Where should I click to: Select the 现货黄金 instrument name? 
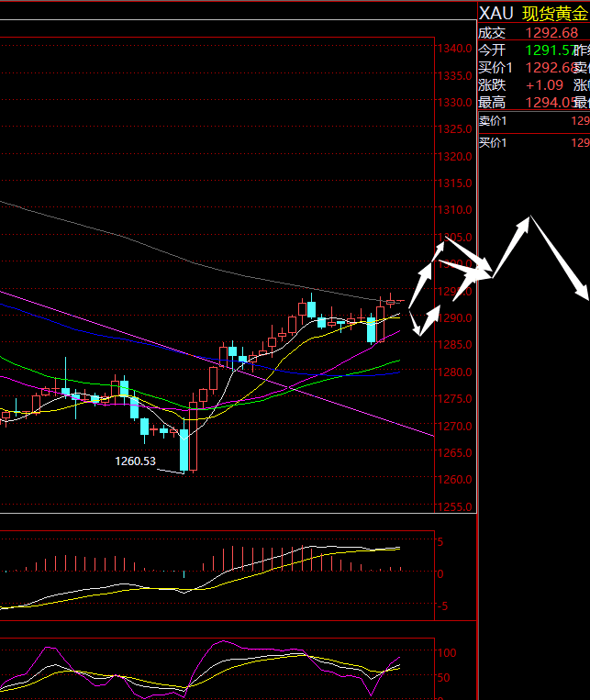(x=555, y=14)
